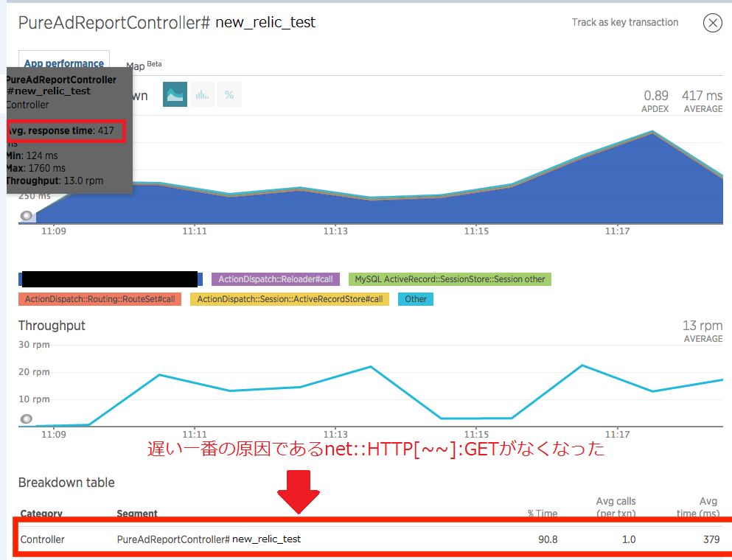
Task: Toggle the MySQL ActiveRecord SessionStore legend item
Action: tap(450, 279)
